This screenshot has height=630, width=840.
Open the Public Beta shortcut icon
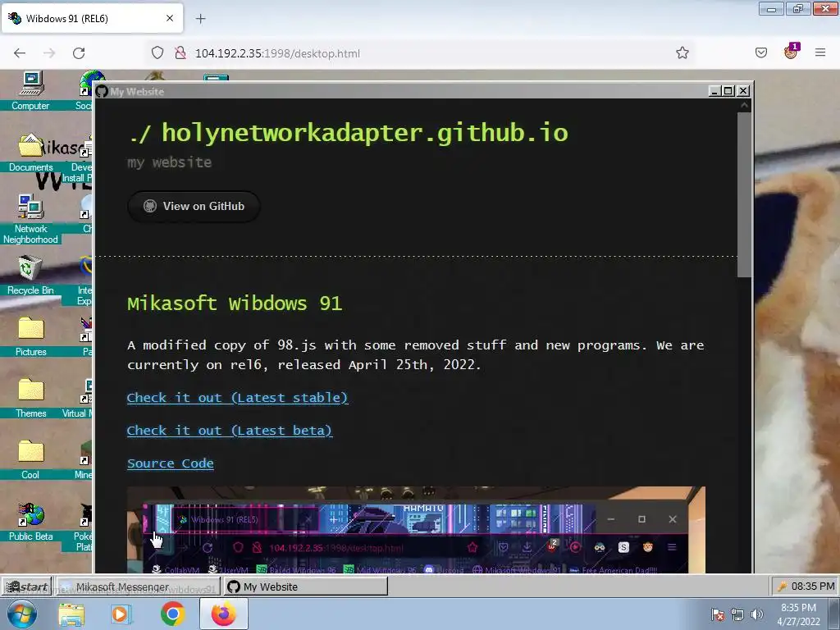click(30, 521)
